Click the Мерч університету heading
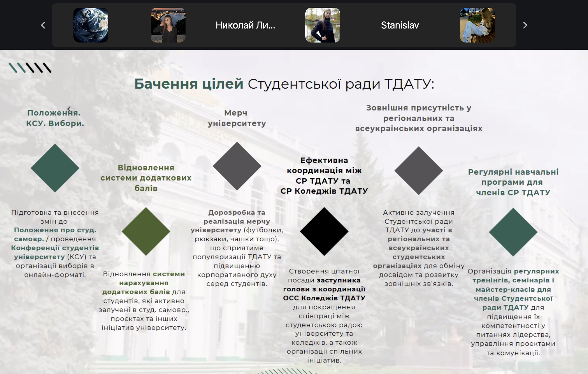This screenshot has height=374, width=588. [x=237, y=118]
